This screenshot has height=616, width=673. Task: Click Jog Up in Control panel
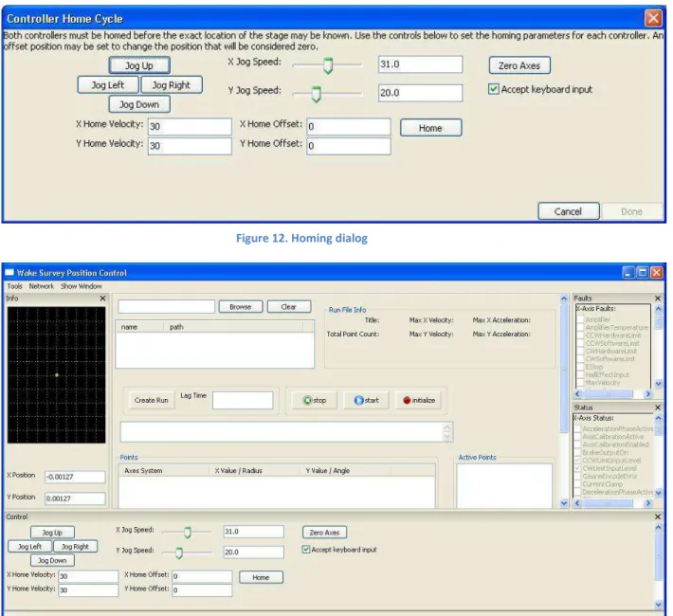click(x=52, y=533)
